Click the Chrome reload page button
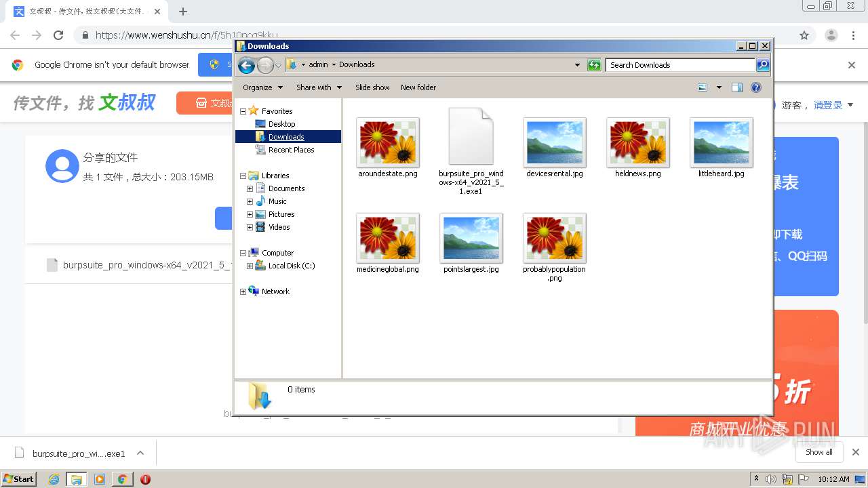The height and width of the screenshot is (488, 868). click(x=58, y=35)
